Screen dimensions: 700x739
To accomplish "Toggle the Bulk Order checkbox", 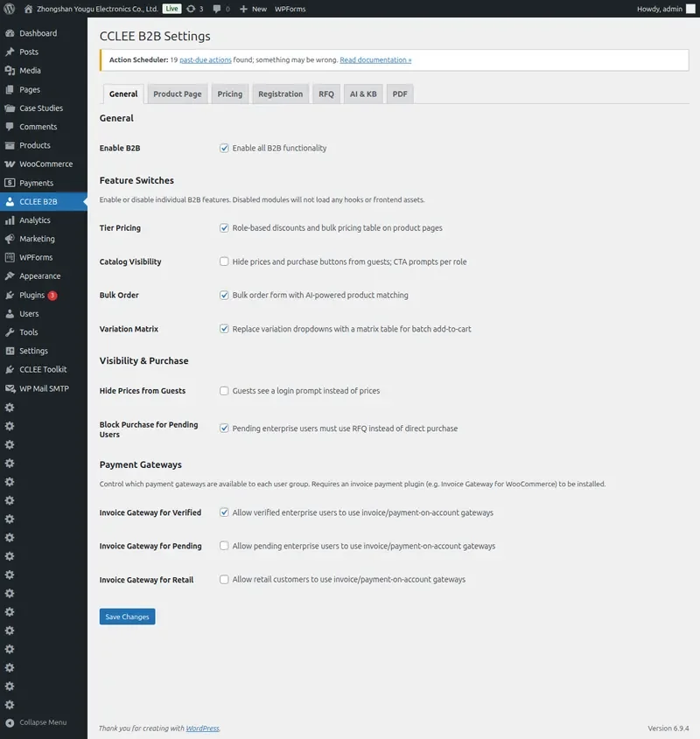I will coord(224,295).
